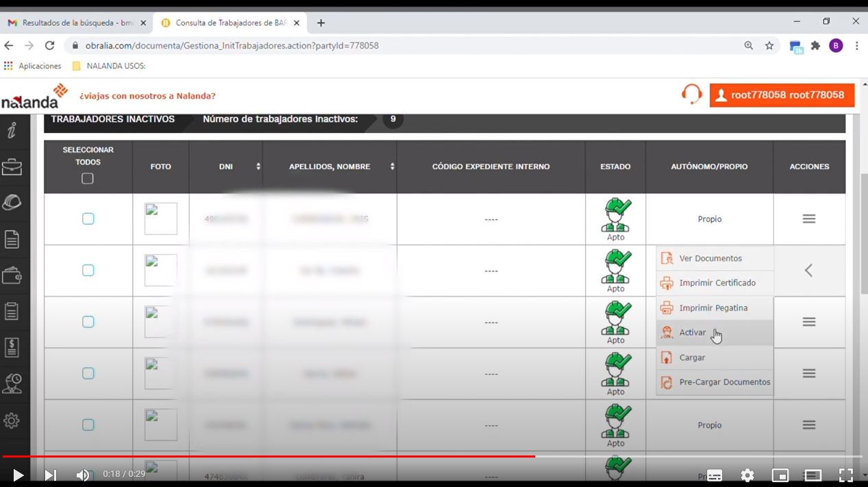868x487 pixels.
Task: Select the third worker row checkbox
Action: 88,322
